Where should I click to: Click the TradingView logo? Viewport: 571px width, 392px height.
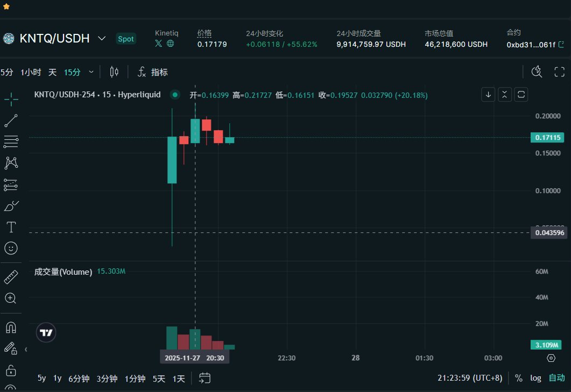[46, 333]
